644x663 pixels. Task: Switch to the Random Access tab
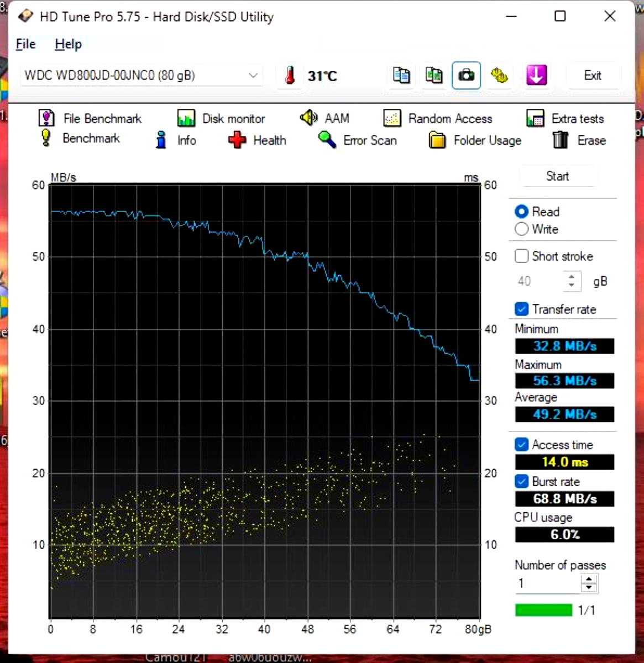(x=437, y=118)
